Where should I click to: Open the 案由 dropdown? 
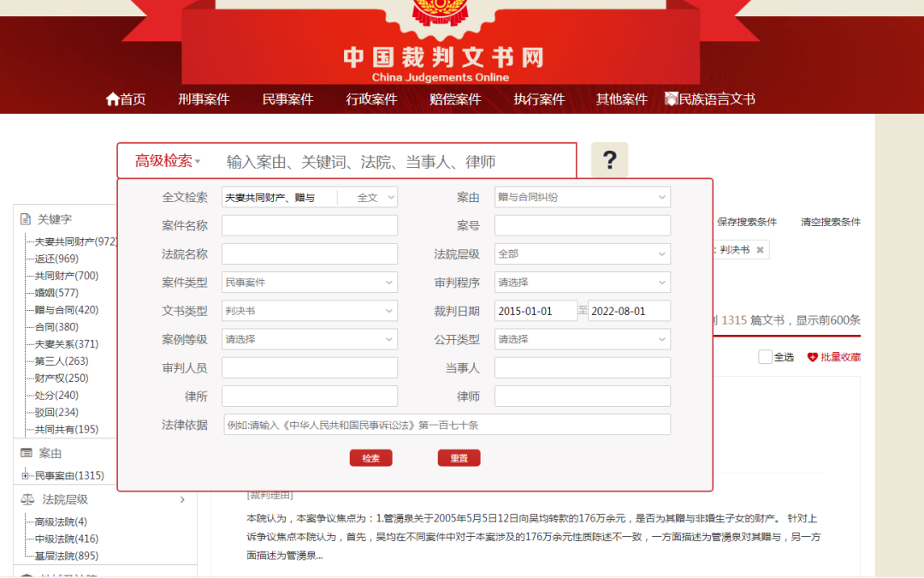click(583, 197)
